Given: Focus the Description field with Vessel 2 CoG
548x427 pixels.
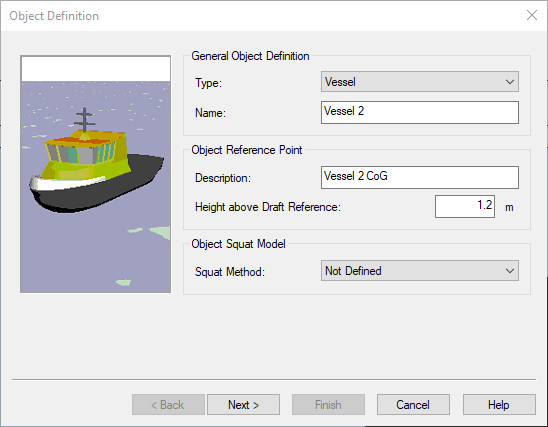Looking at the screenshot, I should [x=420, y=178].
